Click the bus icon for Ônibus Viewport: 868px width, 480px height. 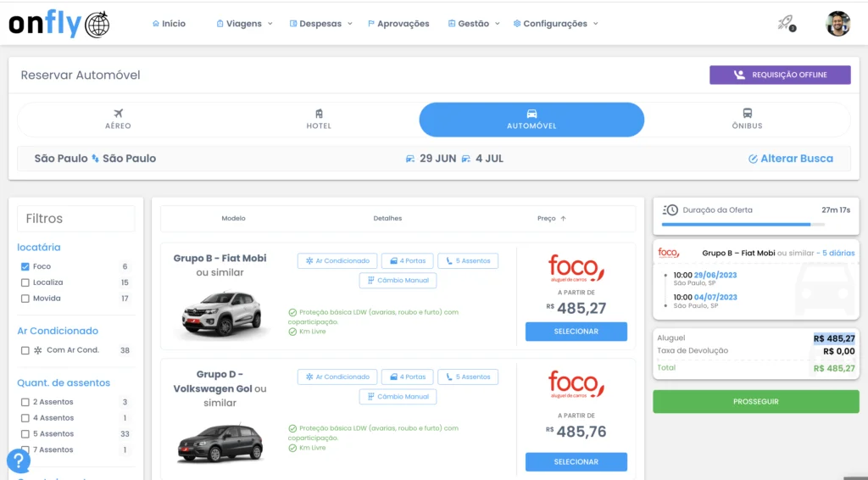tap(748, 114)
